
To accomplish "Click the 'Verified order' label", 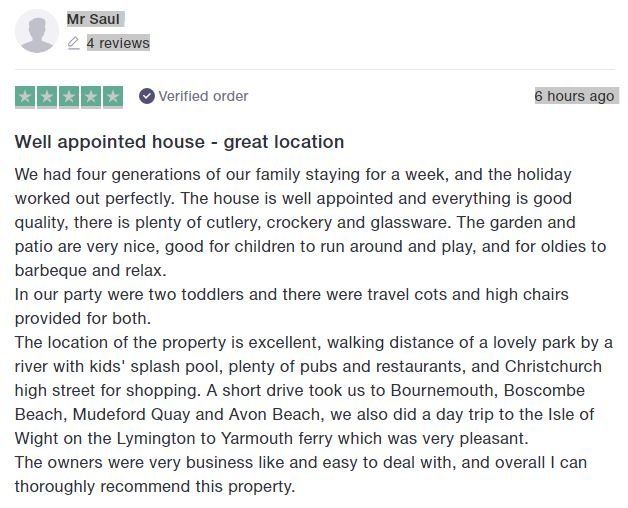I will coord(203,96).
